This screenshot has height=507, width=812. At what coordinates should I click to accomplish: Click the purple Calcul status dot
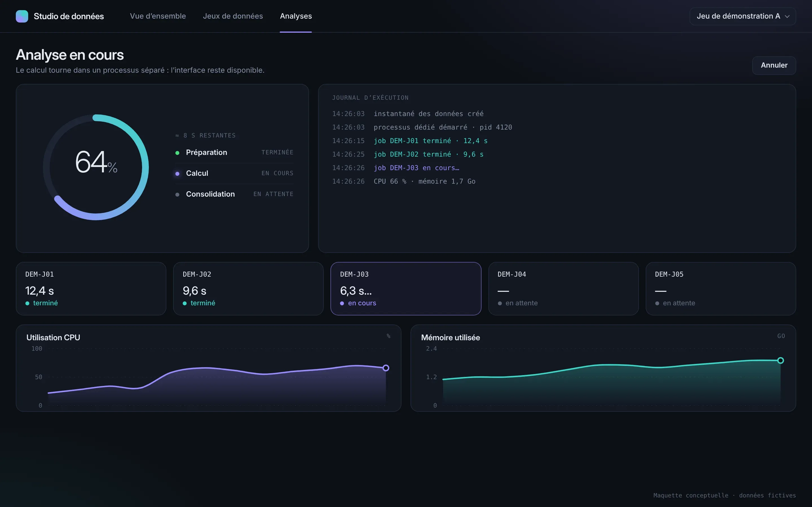click(x=178, y=174)
